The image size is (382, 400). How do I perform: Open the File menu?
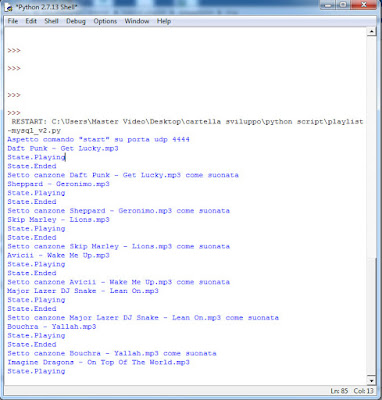coord(13,21)
